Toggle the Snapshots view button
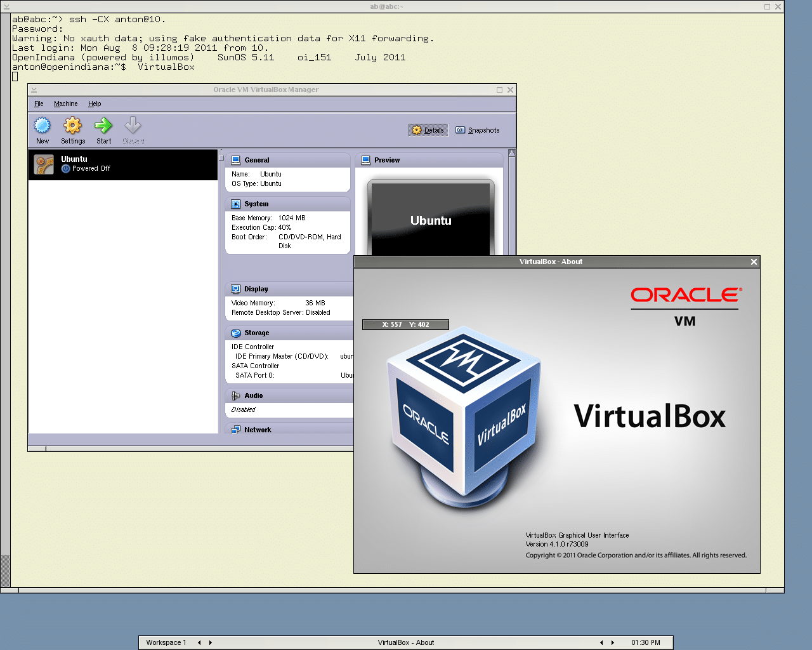Viewport: 812px width, 650px height. [478, 130]
